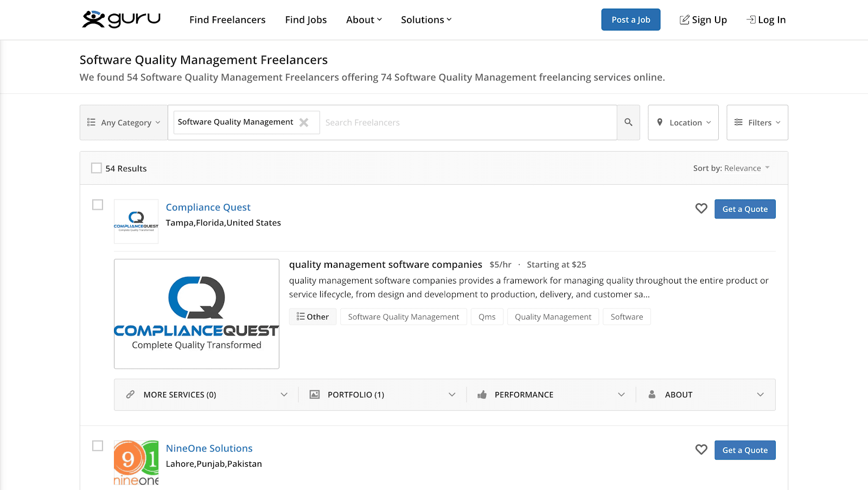Favorite NineOne Solutions with the heart icon

pyautogui.click(x=701, y=450)
